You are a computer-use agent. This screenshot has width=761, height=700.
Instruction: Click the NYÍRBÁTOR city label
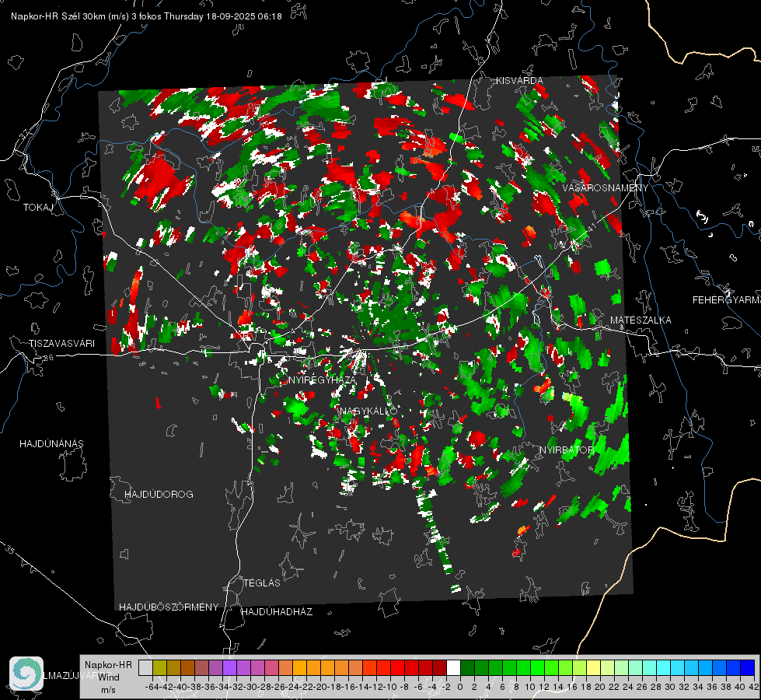click(x=567, y=450)
